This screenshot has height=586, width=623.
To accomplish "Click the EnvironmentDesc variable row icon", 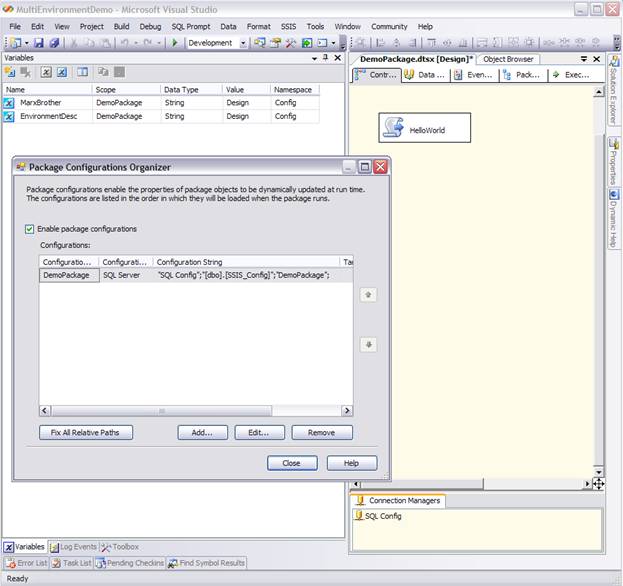I will point(9,116).
